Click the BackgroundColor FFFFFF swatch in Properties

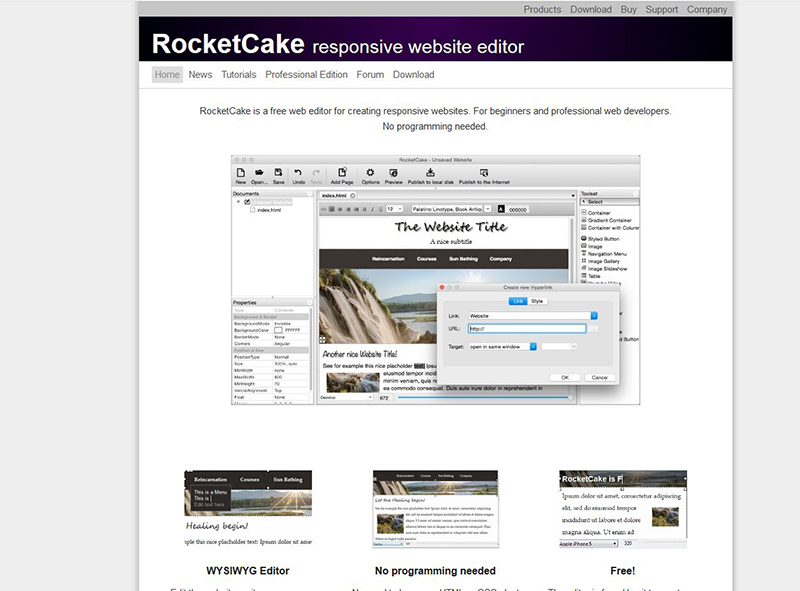click(x=279, y=330)
